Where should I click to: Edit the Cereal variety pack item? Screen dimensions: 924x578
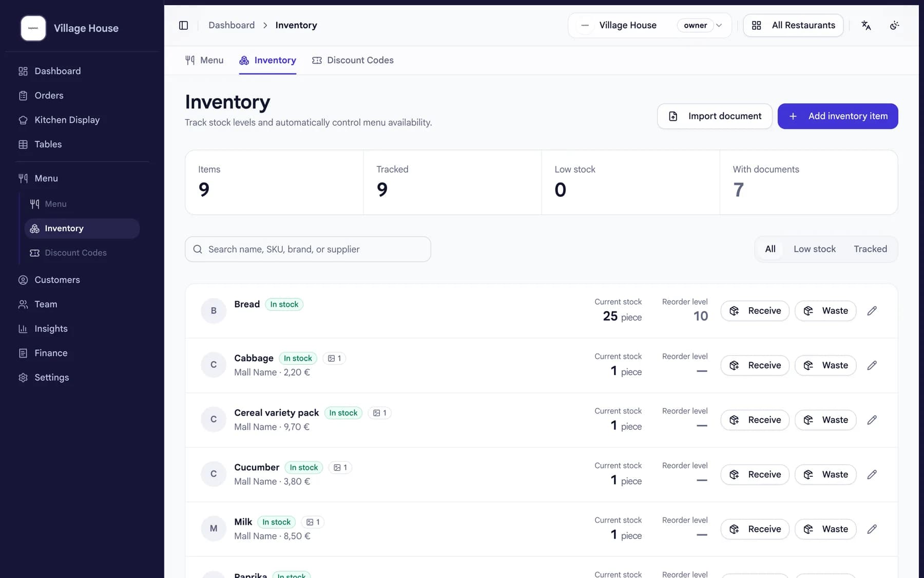coord(872,420)
